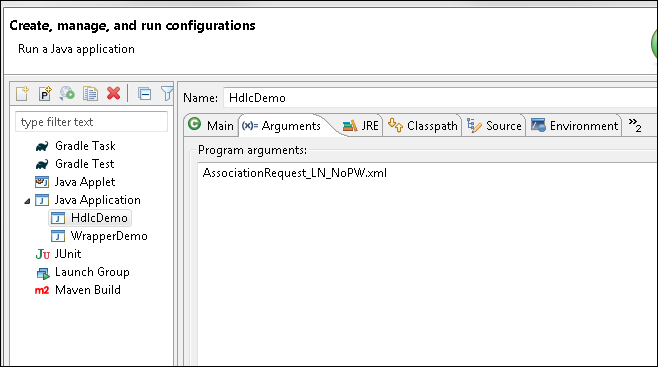Viewport: 658px width, 367px height.
Task: Switch to the Main tab
Action: point(212,125)
